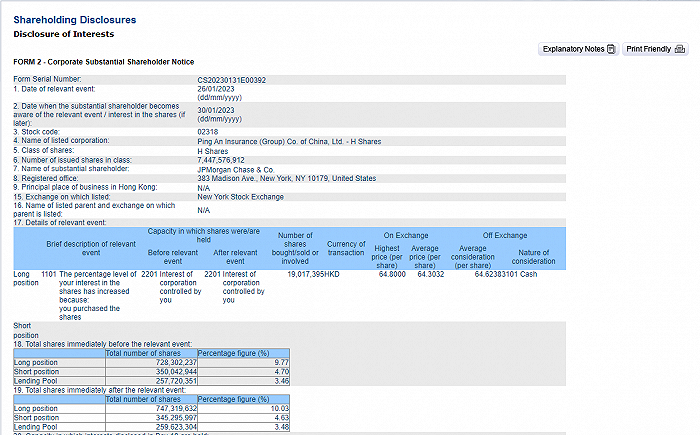Click lending pool percentage 3.48
The height and width of the screenshot is (435, 700).
point(282,427)
